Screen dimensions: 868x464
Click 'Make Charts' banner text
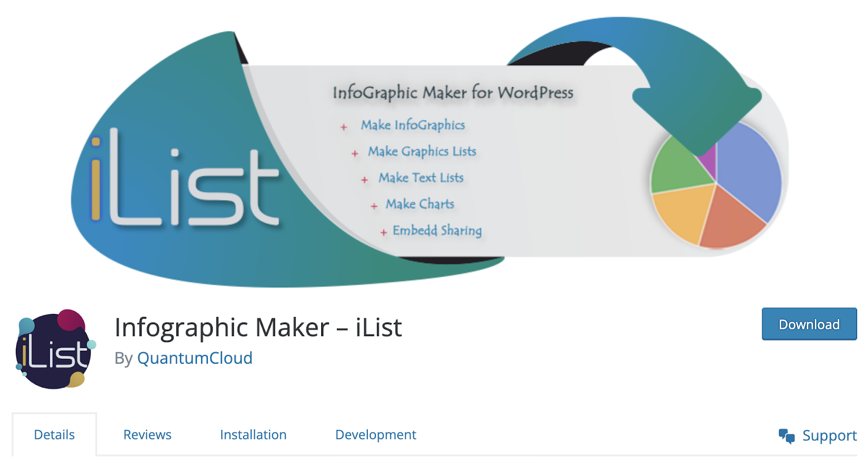click(420, 204)
